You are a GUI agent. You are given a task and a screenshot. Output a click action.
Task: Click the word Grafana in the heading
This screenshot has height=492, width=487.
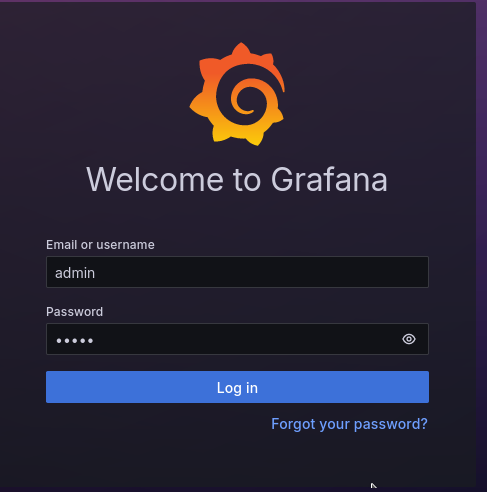(x=329, y=179)
